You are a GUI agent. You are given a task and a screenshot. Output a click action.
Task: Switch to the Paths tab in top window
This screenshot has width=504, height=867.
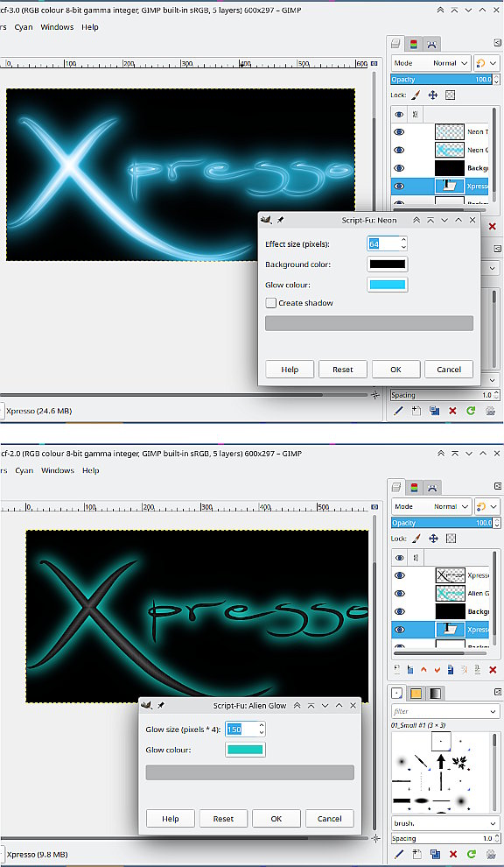pyautogui.click(x=432, y=44)
